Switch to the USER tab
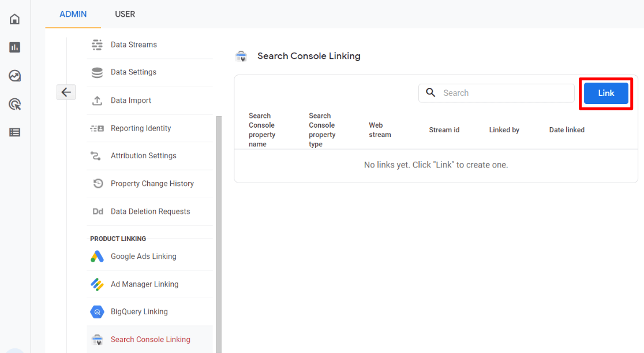644x353 pixels. pyautogui.click(x=125, y=14)
